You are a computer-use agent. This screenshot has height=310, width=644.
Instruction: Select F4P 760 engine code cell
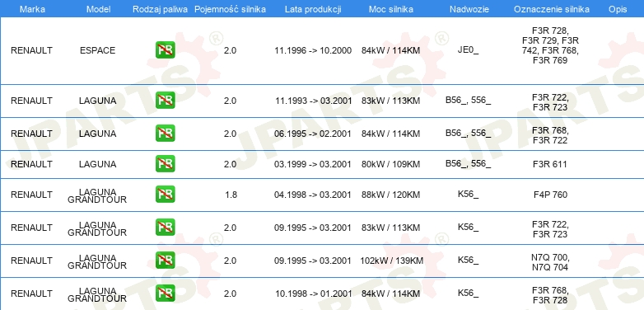click(550, 195)
